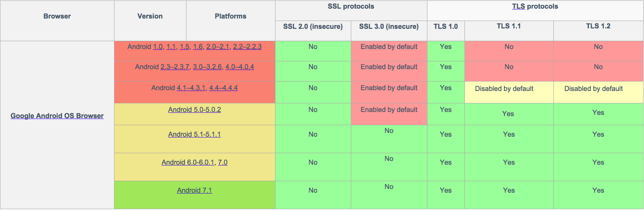Open the Android 2.3–2.3.7 link
Screen dimensions: 644x210
coord(175,67)
